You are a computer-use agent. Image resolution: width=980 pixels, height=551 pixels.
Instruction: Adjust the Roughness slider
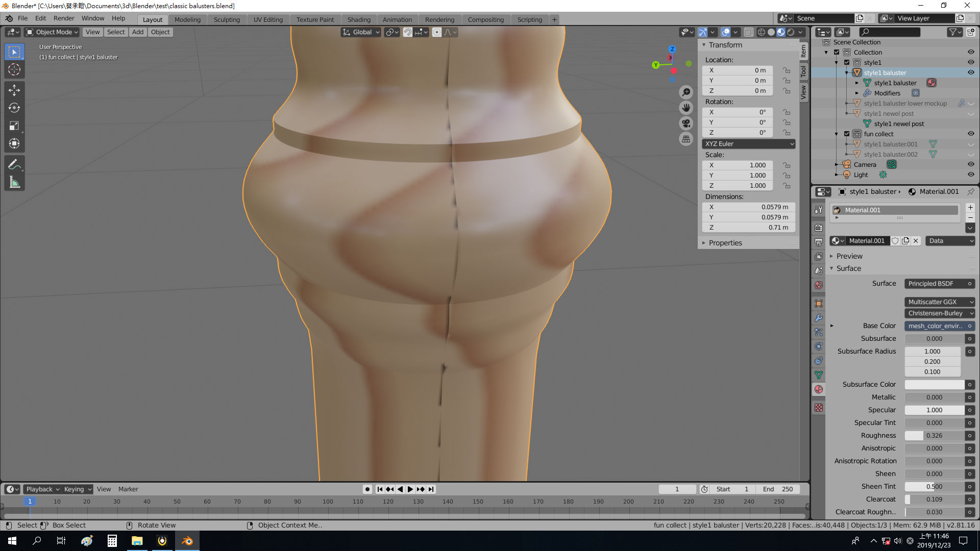934,435
